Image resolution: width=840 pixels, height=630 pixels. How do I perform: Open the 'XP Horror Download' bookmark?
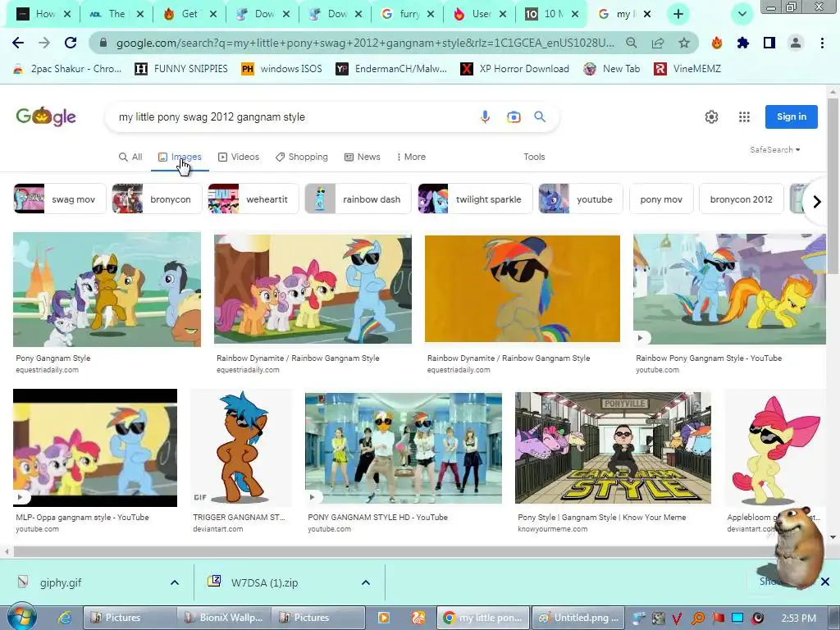tap(515, 69)
